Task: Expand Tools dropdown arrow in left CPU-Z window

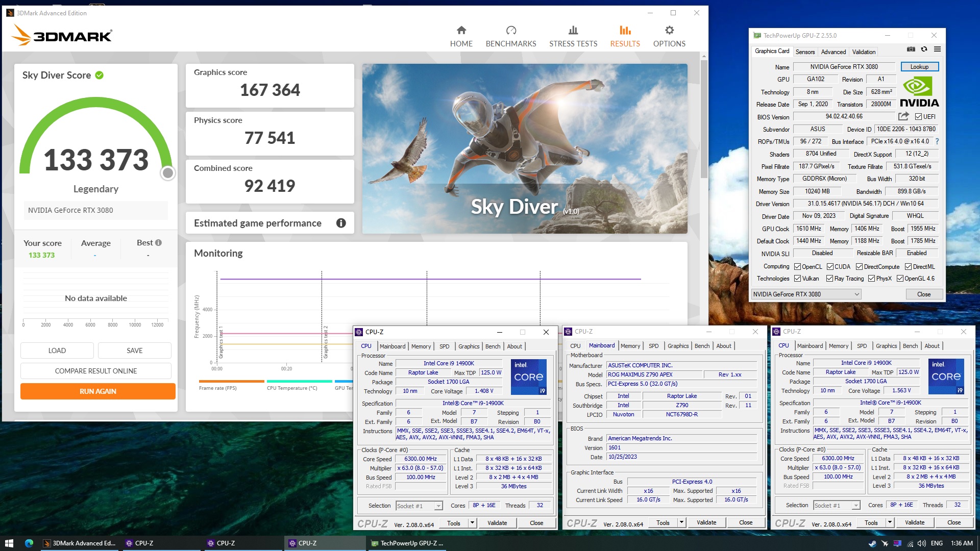Action: click(x=472, y=523)
